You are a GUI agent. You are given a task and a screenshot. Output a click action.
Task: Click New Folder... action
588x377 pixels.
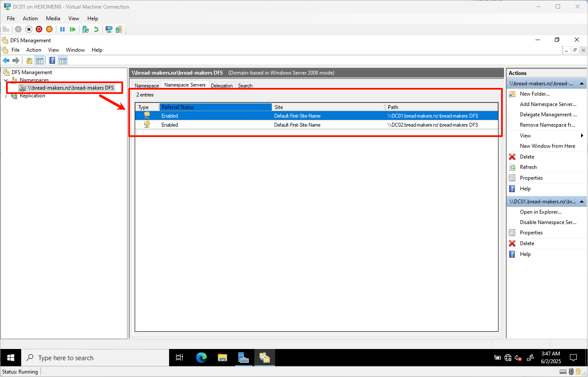pyautogui.click(x=535, y=94)
